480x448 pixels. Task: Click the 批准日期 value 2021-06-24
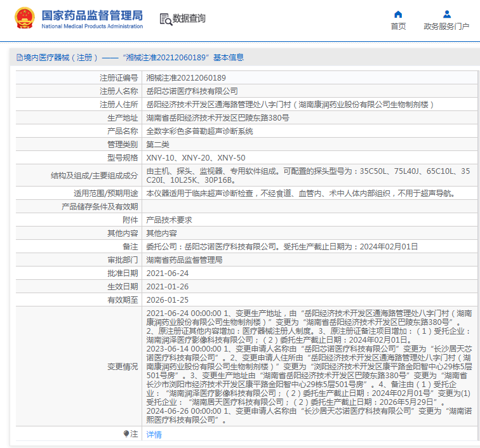[168, 273]
